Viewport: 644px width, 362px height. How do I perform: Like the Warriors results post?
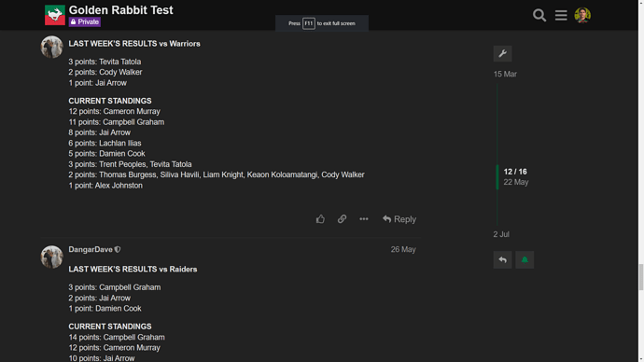point(320,219)
